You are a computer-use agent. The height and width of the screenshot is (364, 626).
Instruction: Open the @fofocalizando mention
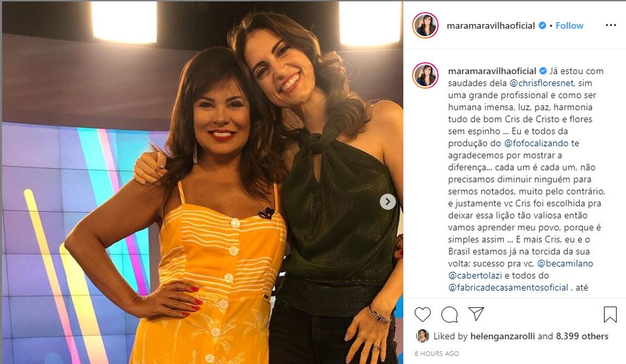[536, 143]
